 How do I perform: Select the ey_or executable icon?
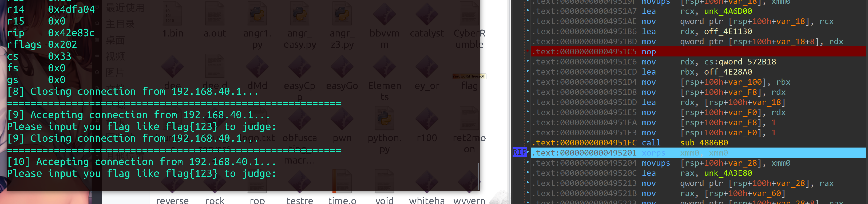427,67
